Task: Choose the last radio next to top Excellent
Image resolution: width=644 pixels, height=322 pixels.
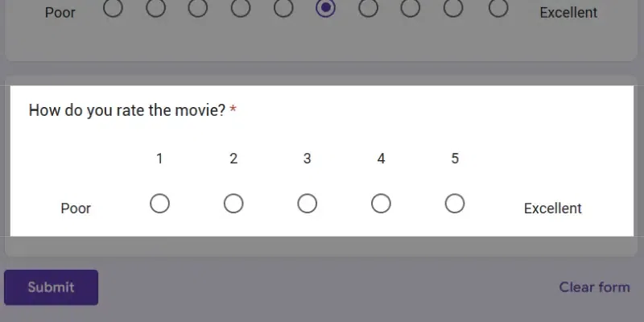Action: click(x=498, y=8)
